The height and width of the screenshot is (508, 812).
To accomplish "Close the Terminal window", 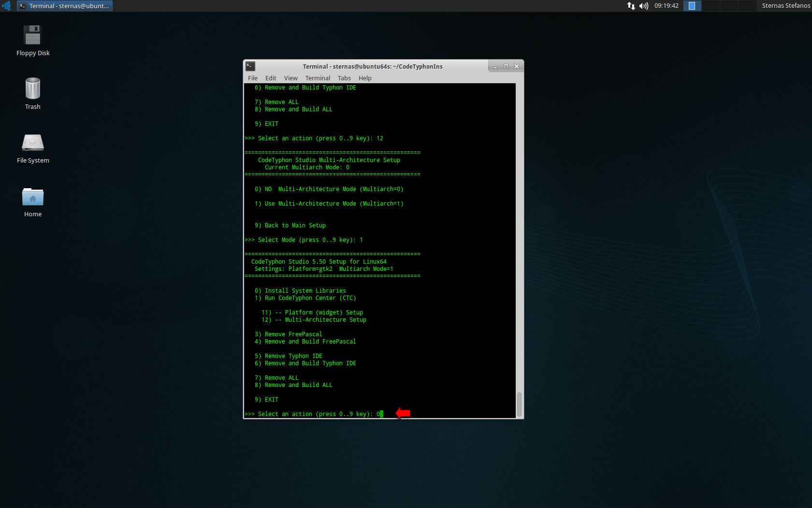I will (517, 67).
